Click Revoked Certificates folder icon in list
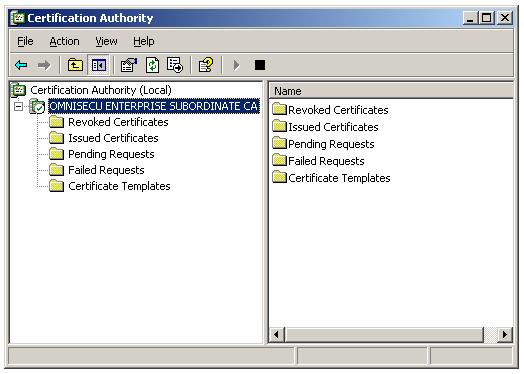This screenshot has width=524, height=374. tap(279, 109)
